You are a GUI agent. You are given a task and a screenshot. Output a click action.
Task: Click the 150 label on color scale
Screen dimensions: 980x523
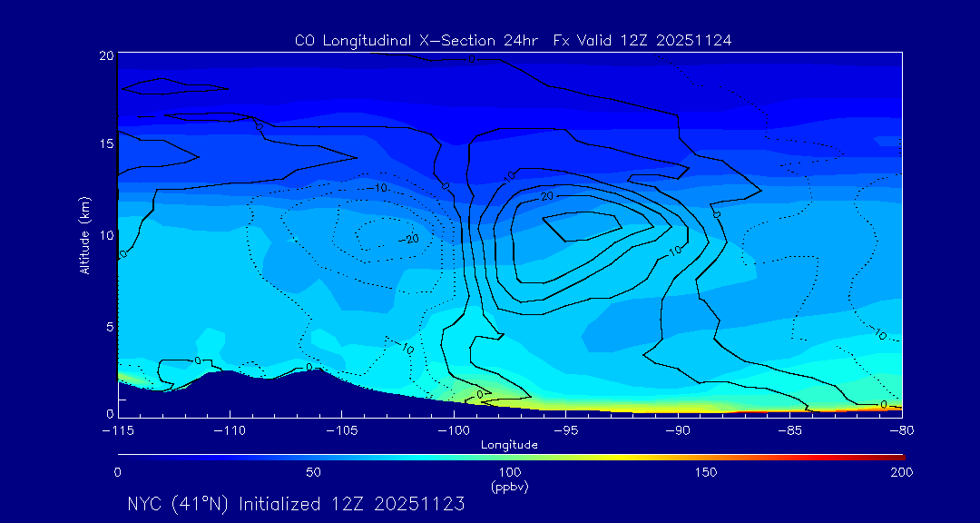coord(706,472)
